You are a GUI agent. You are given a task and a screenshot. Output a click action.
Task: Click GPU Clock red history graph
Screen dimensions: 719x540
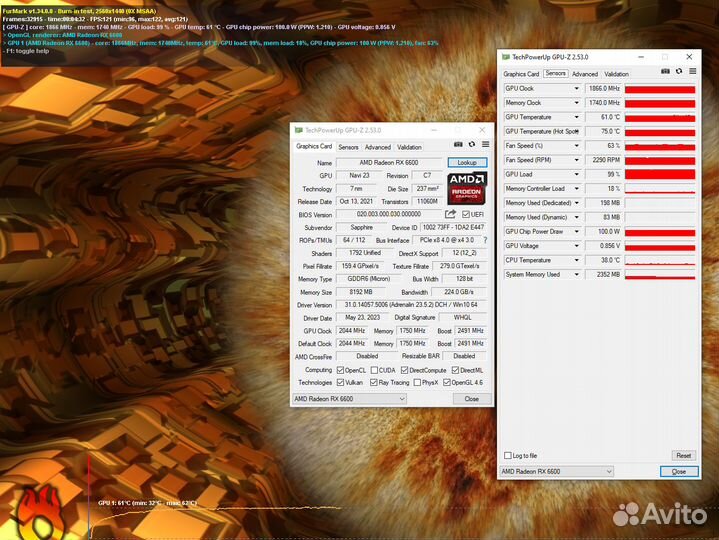point(660,89)
